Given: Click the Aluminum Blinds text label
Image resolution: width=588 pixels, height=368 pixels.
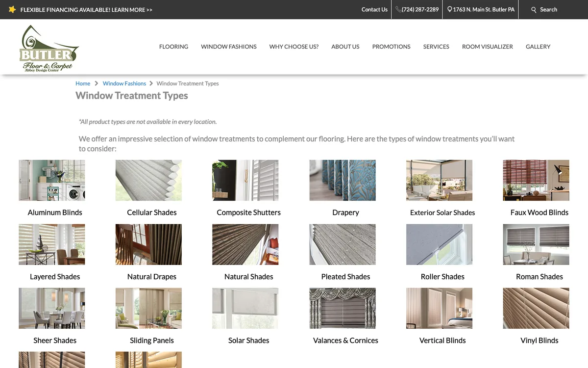Looking at the screenshot, I should (x=55, y=212).
